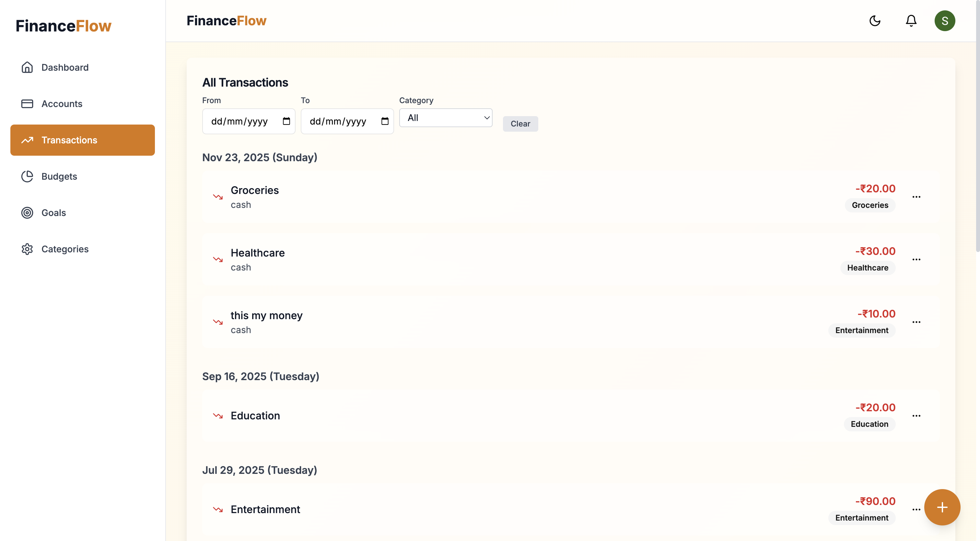Open more options for this my money

pyautogui.click(x=916, y=322)
